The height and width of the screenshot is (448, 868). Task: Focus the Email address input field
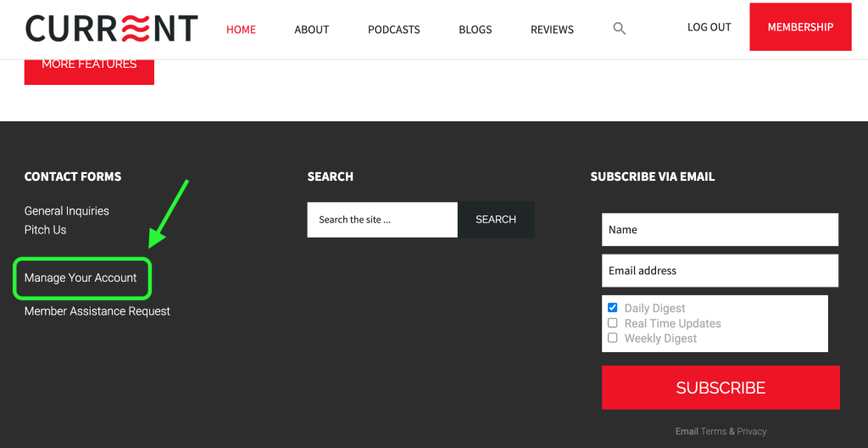(721, 271)
